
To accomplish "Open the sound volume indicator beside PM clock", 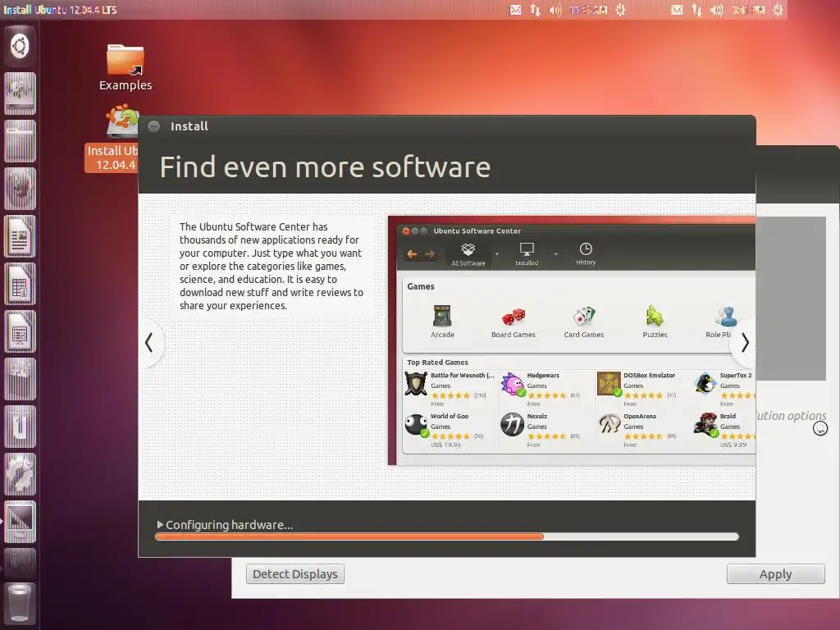I will (x=717, y=10).
